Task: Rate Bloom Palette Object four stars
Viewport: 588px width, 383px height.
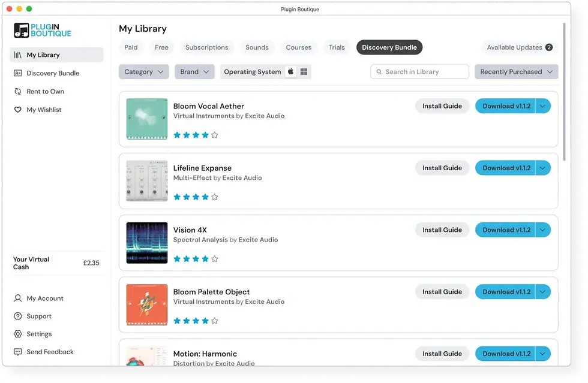Action: point(205,321)
